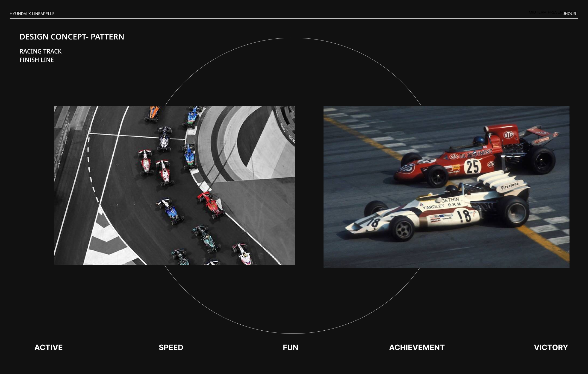Select the DESIGN CONCEPT- PATTERN heading
This screenshot has height=374, width=588.
(x=72, y=37)
